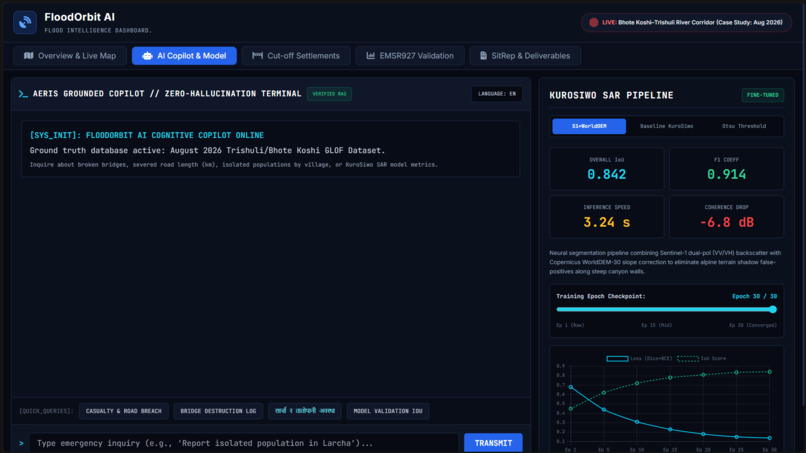Click the TRANSMIT button

(x=493, y=443)
